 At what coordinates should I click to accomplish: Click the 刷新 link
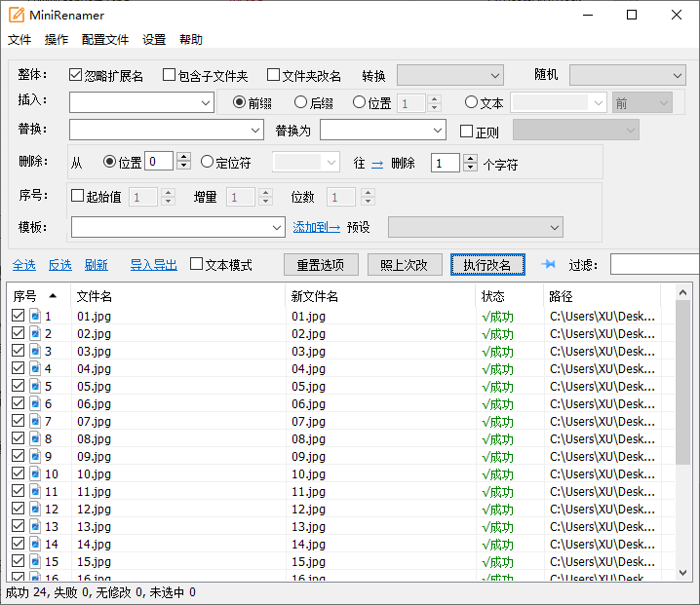coord(97,265)
